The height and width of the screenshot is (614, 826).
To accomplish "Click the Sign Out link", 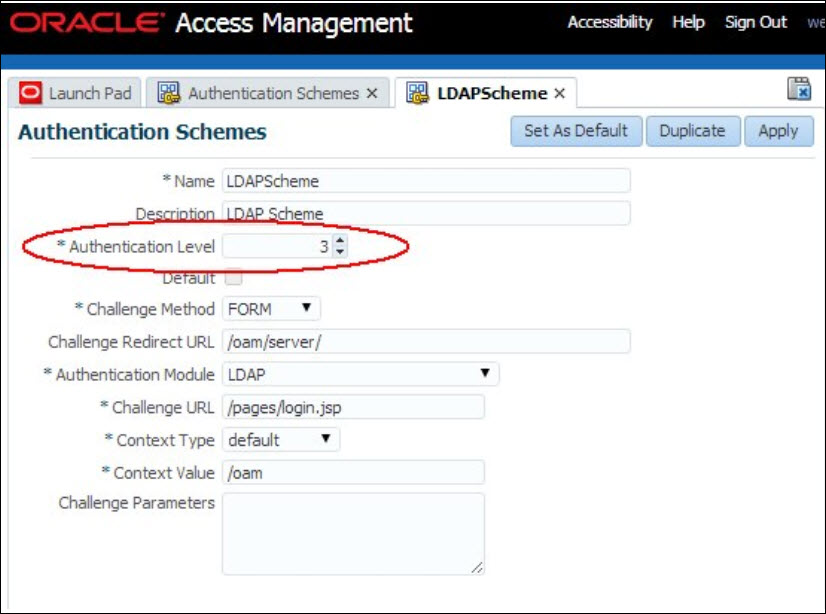I will point(756,22).
